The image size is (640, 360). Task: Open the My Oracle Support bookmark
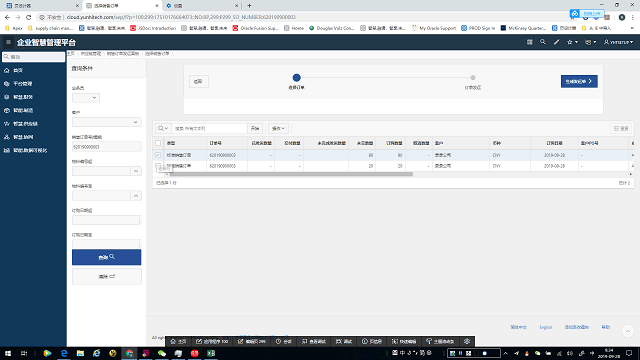tap(433, 28)
